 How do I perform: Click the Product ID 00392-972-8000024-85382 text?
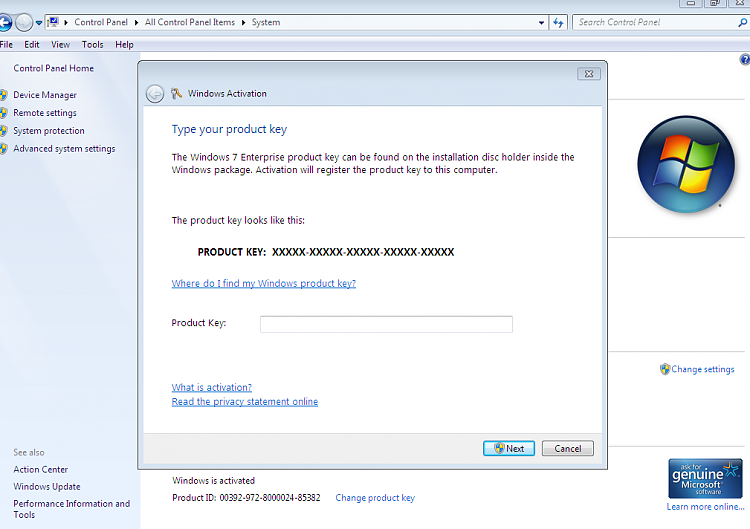coord(246,498)
